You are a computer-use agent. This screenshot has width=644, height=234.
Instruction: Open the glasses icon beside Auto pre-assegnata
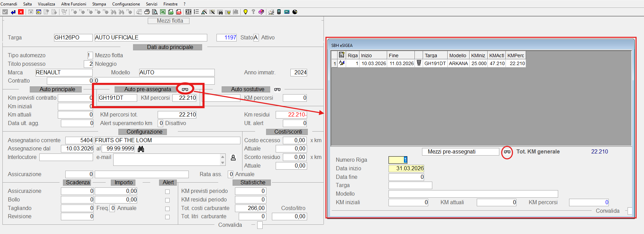(185, 89)
